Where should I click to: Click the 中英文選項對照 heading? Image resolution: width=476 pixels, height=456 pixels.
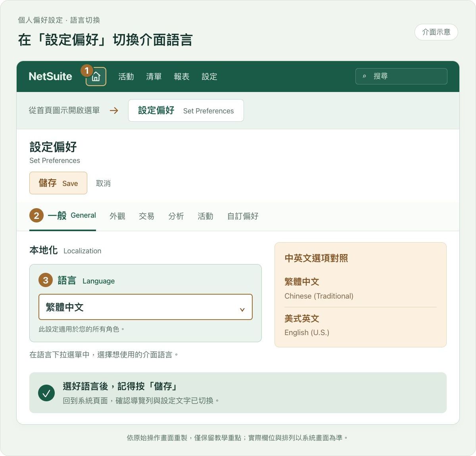click(316, 258)
